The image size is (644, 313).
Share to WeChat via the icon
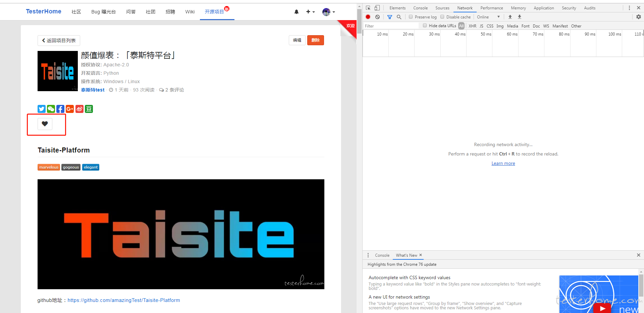point(51,109)
